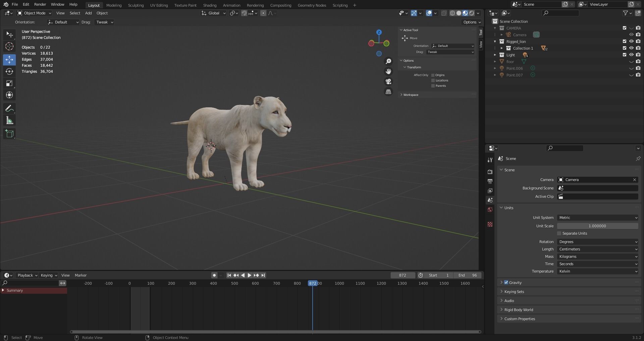Play the animation forward
The image size is (644, 341).
[x=249, y=275]
